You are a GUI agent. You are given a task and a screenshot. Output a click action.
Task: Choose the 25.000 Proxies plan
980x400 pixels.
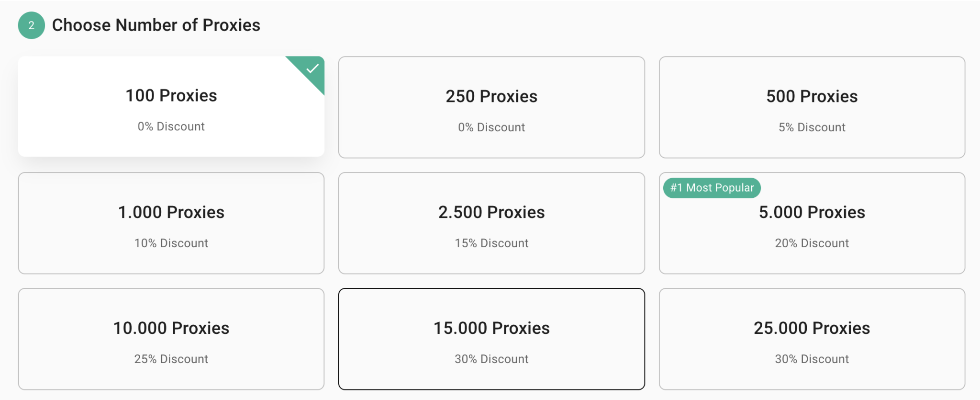[x=812, y=339]
